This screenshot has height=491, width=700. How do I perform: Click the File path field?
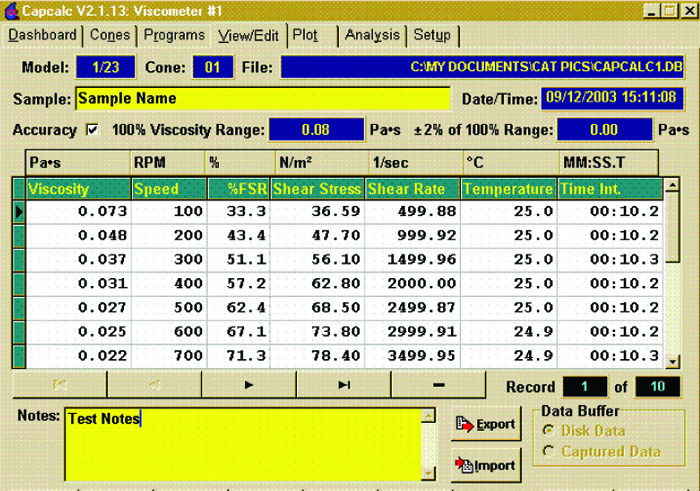482,67
